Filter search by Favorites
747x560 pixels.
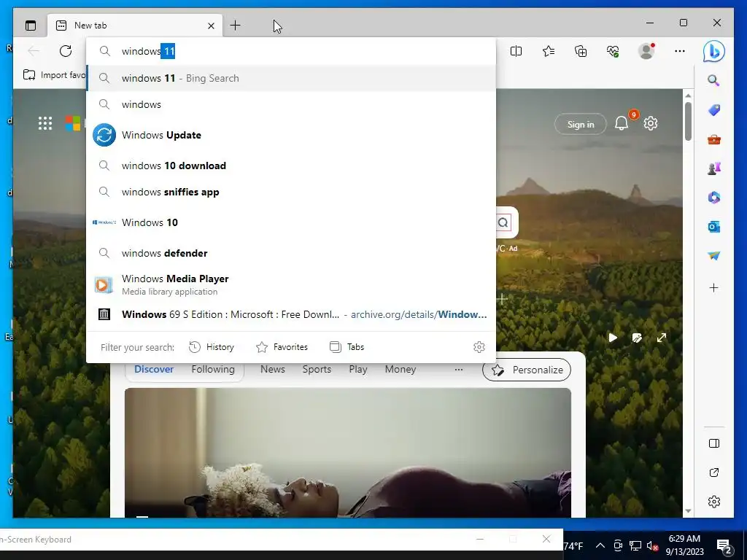(x=282, y=347)
